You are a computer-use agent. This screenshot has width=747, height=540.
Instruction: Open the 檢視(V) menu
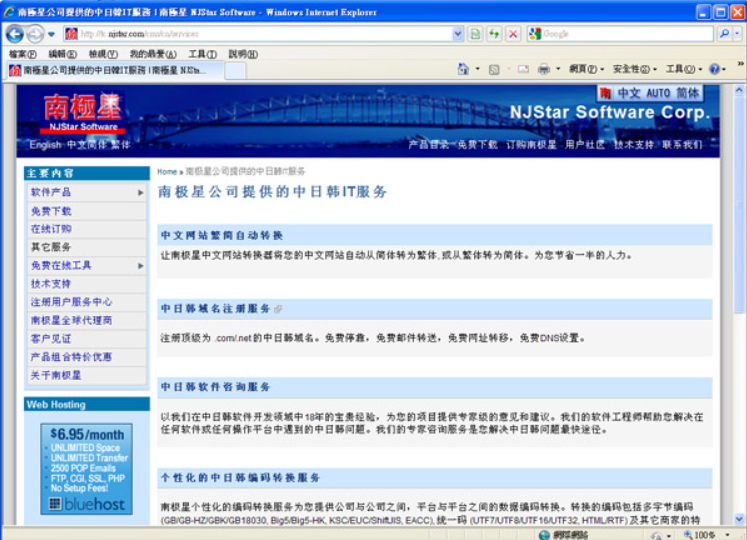pyautogui.click(x=103, y=54)
